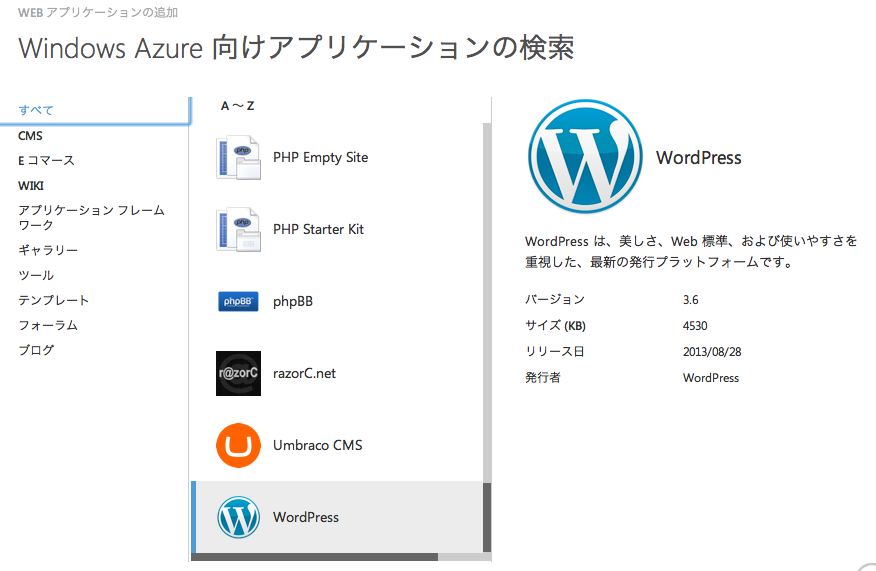Viewport: 876px width, 571px height.
Task: Select the テンプレート category
Action: (54, 301)
